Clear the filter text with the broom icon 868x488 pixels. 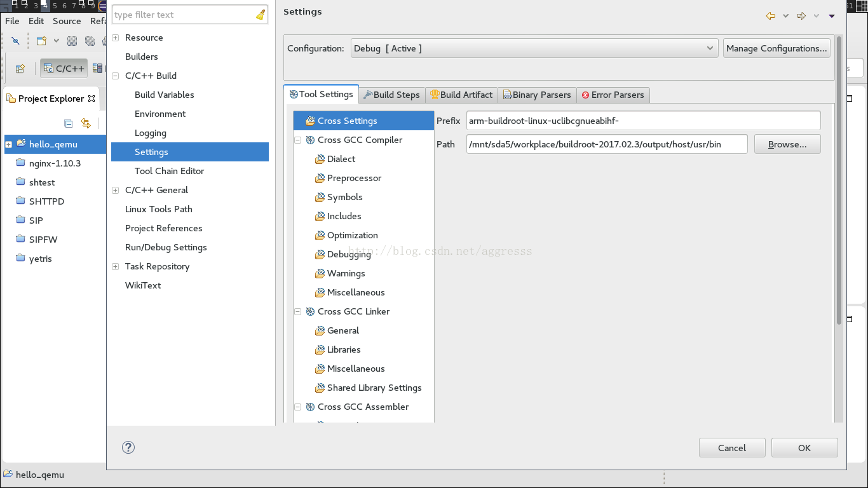pos(261,15)
